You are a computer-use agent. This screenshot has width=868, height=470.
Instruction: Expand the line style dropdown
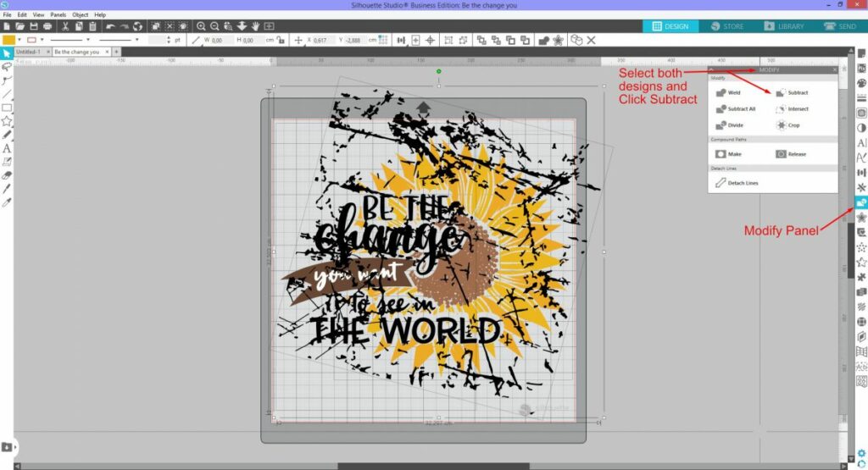point(89,40)
